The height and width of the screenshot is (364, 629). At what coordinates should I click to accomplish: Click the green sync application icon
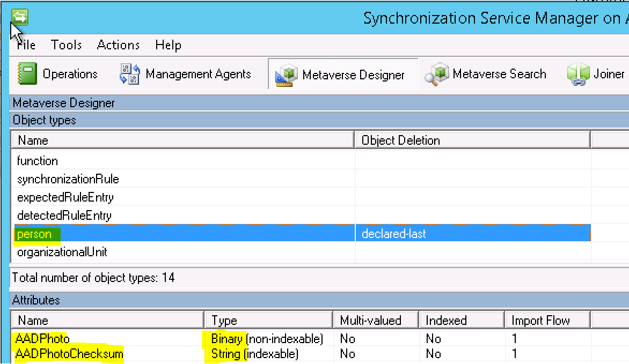(19, 16)
